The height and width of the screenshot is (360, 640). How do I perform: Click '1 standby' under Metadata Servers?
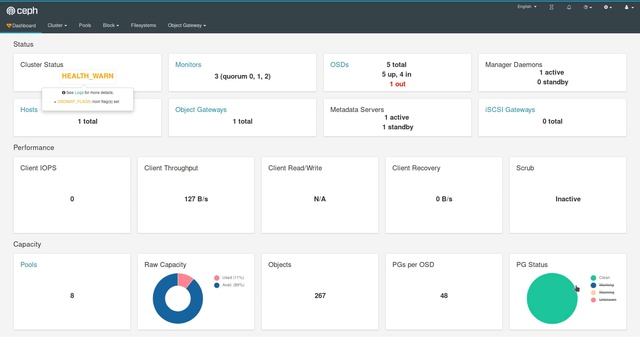398,127
